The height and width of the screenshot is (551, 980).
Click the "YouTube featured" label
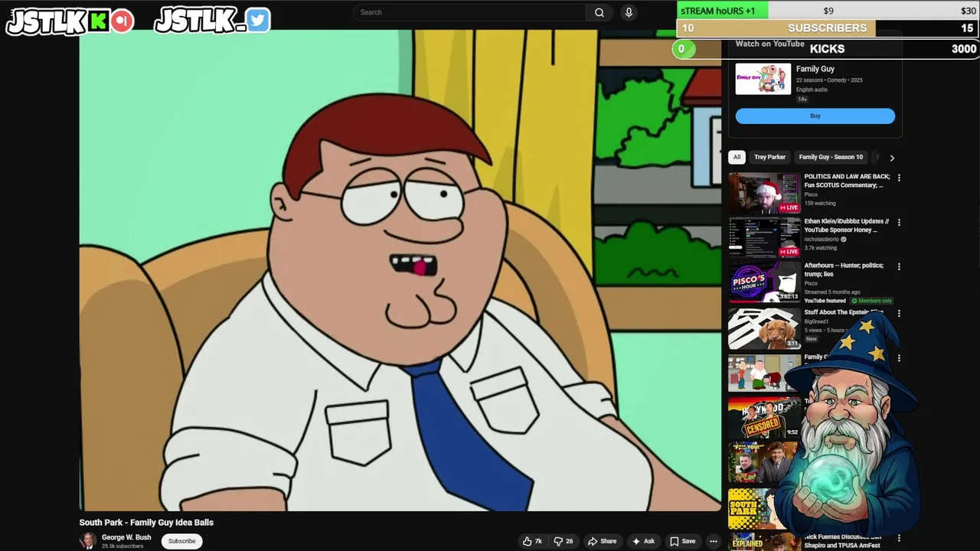click(825, 301)
